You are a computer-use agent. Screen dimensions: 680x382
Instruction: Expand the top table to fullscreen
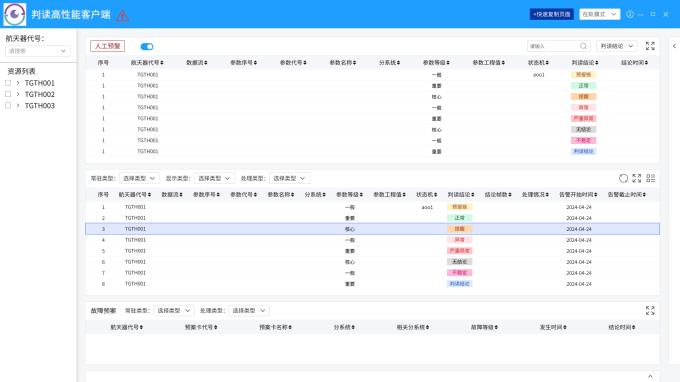click(650, 46)
